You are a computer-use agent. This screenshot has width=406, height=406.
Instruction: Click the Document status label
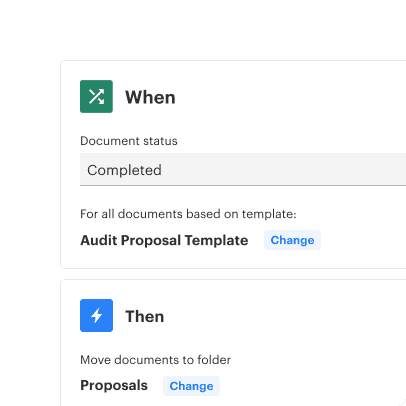[x=129, y=141]
